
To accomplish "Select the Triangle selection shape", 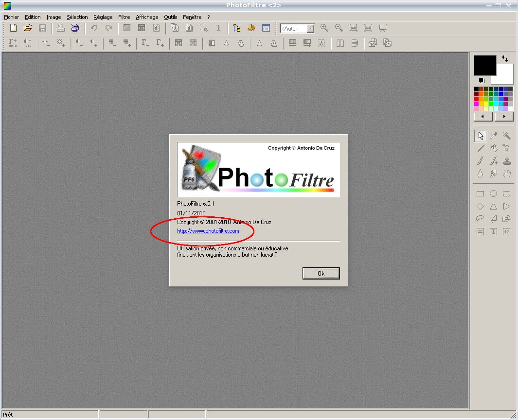I will (x=493, y=207).
